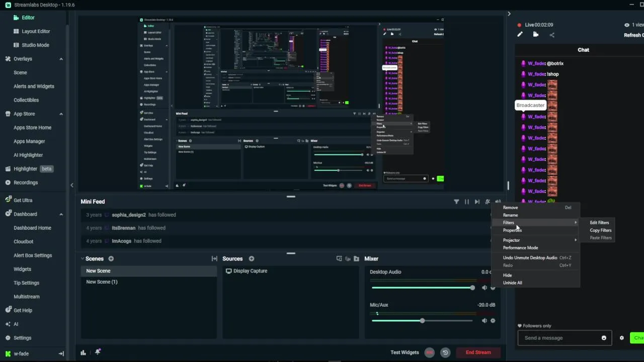
Task: Open Cloudbot in the sidebar
Action: (x=23, y=241)
